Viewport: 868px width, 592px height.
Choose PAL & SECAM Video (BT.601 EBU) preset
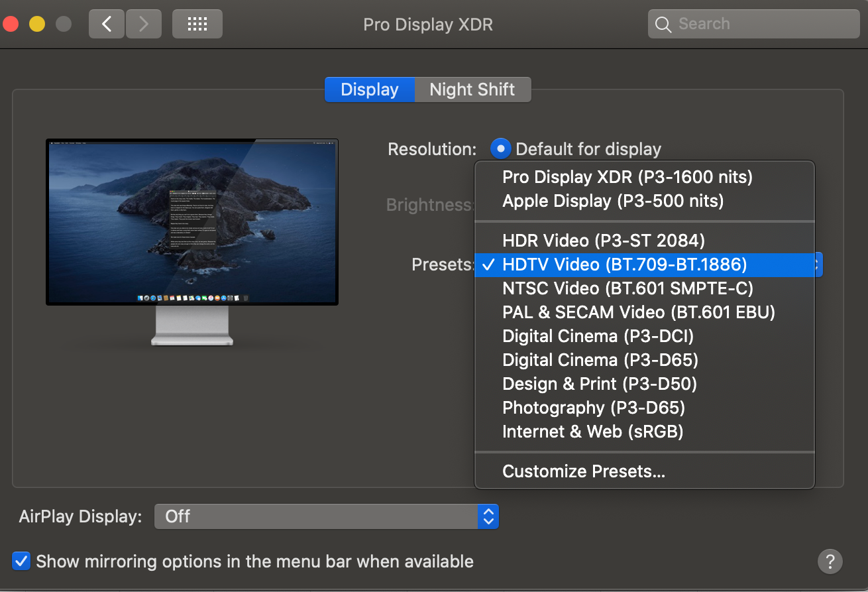(x=645, y=312)
